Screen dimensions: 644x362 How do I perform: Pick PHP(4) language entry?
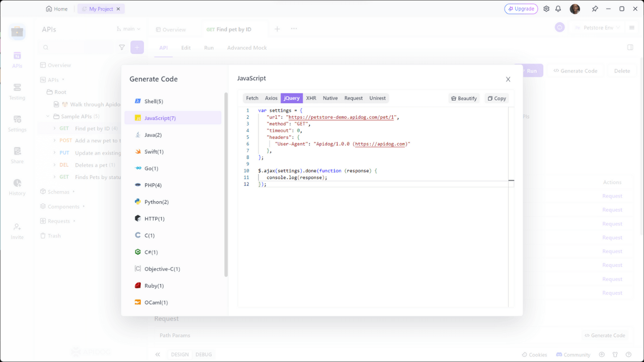(173, 185)
